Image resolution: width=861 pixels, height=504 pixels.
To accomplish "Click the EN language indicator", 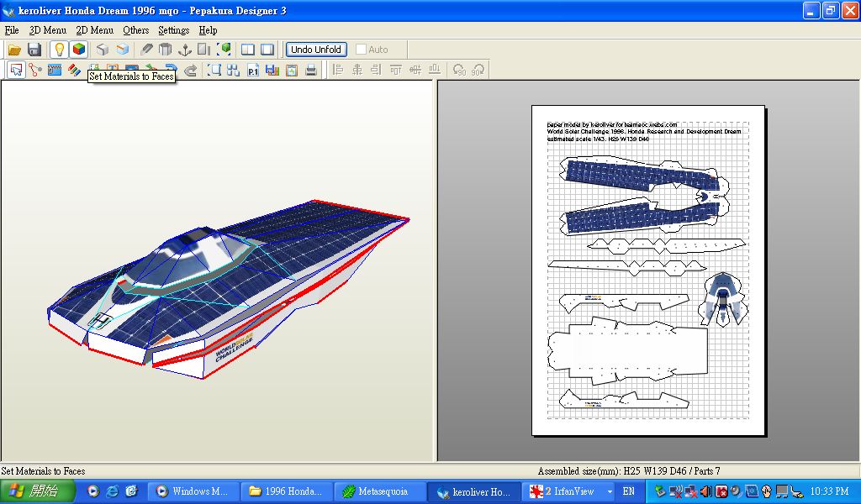I will coord(628,491).
